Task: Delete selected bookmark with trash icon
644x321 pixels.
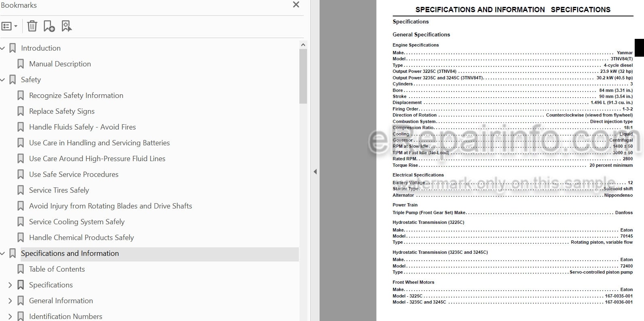Action: click(x=32, y=26)
